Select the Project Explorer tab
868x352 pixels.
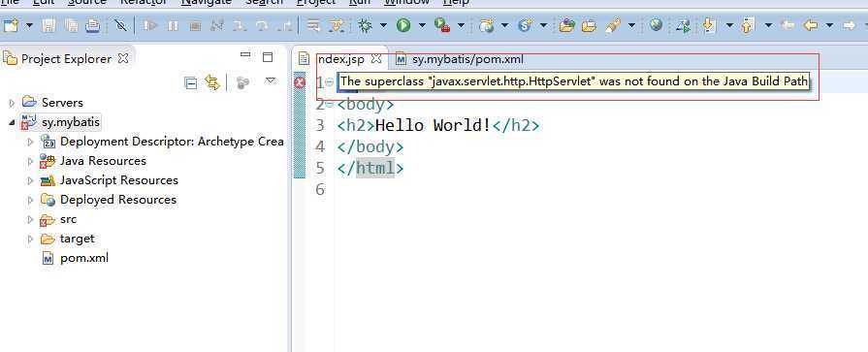click(x=66, y=58)
